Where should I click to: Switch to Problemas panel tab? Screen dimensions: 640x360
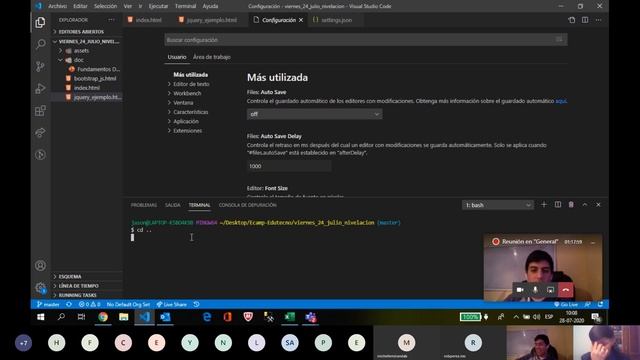tap(144, 205)
